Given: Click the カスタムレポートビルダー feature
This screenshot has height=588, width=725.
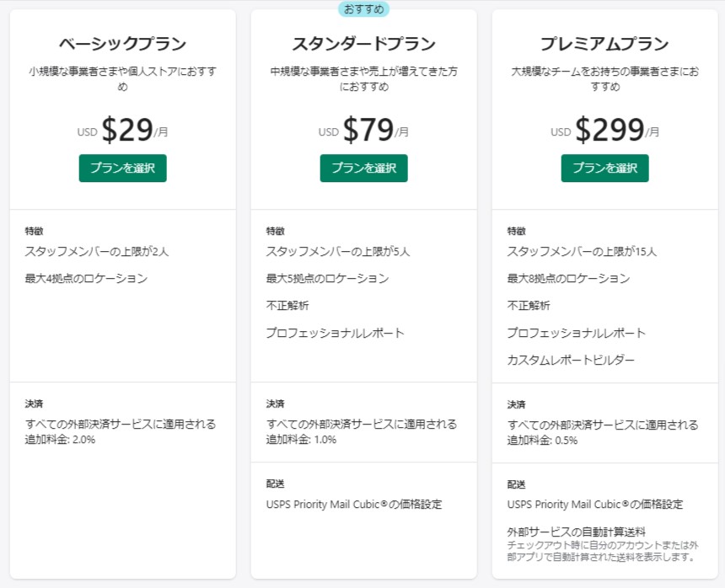Looking at the screenshot, I should 571,360.
